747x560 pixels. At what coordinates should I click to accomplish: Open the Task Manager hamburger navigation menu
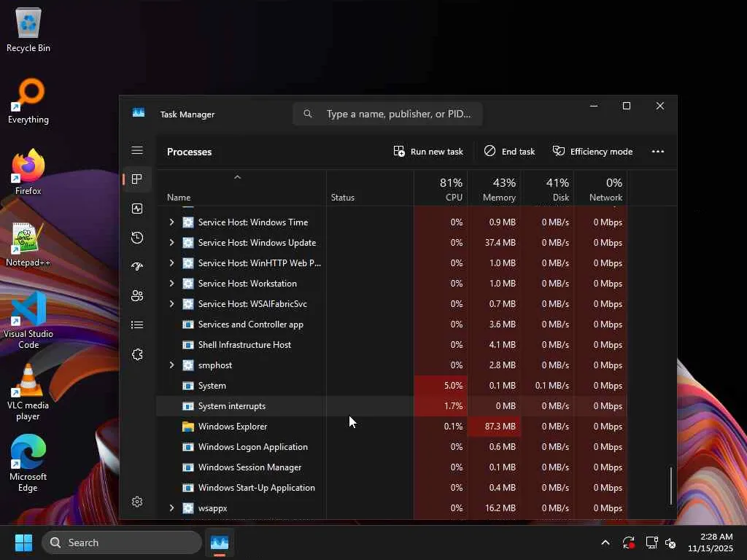[137, 150]
